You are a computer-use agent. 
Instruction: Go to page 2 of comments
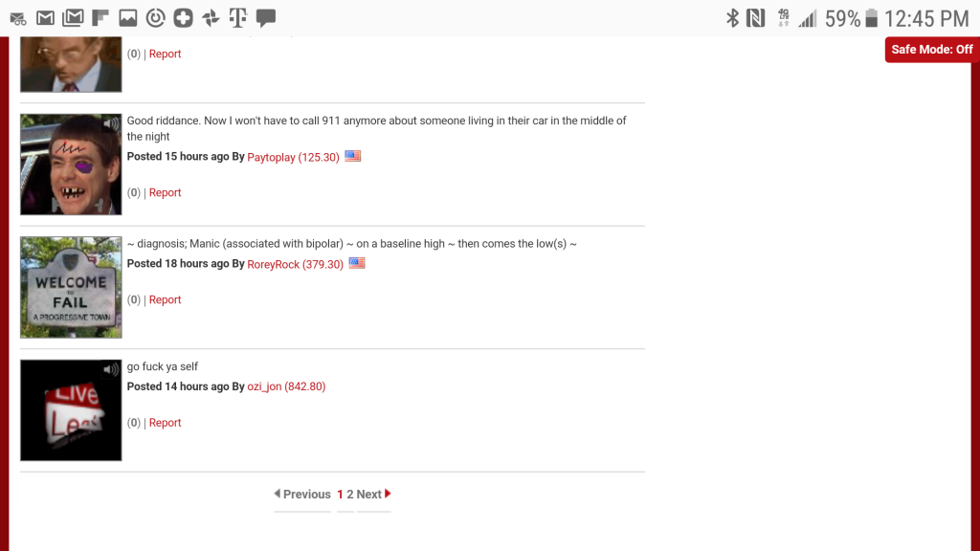pyautogui.click(x=350, y=495)
